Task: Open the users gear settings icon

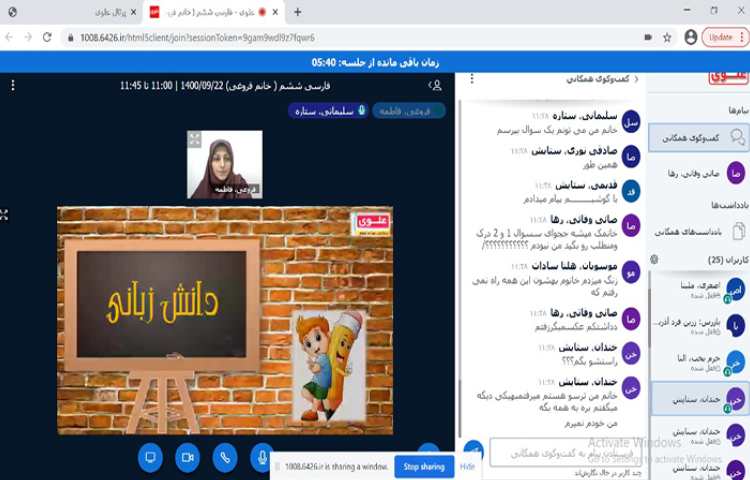Action: (x=654, y=259)
